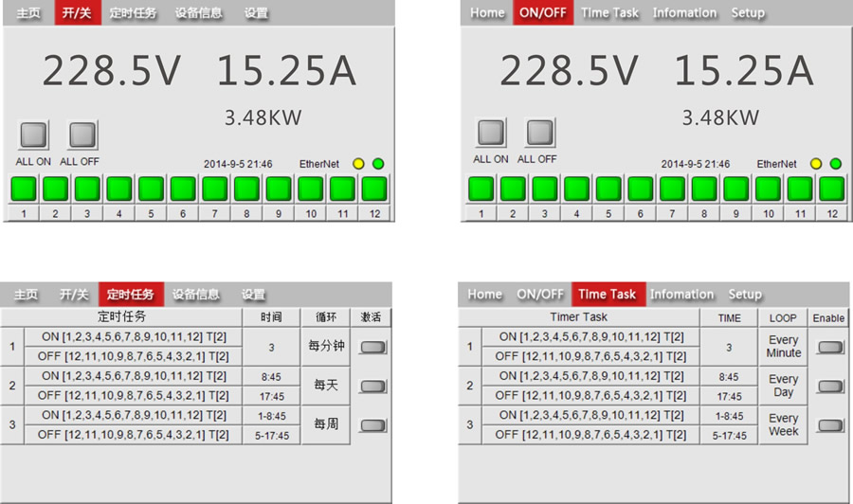Go to 主页 tab in Chinese 开/关 panel

(x=27, y=13)
